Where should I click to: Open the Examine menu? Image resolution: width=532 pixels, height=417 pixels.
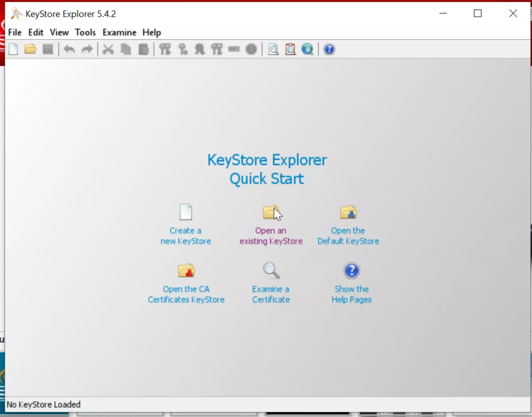point(119,32)
